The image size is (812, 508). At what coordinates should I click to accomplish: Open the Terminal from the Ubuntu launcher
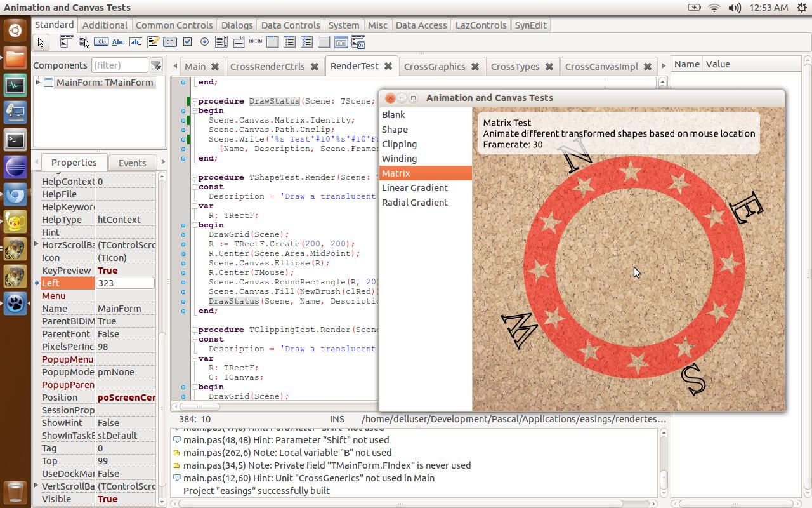coord(15,140)
